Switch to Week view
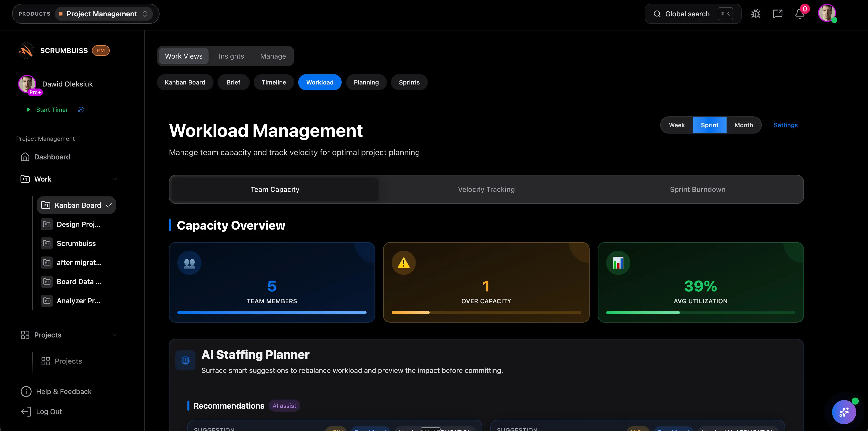Viewport: 868px width, 431px height. 677,125
